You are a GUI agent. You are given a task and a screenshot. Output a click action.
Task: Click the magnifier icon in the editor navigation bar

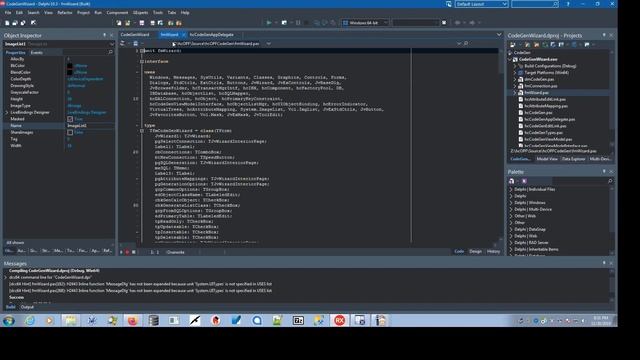pyautogui.click(x=466, y=43)
